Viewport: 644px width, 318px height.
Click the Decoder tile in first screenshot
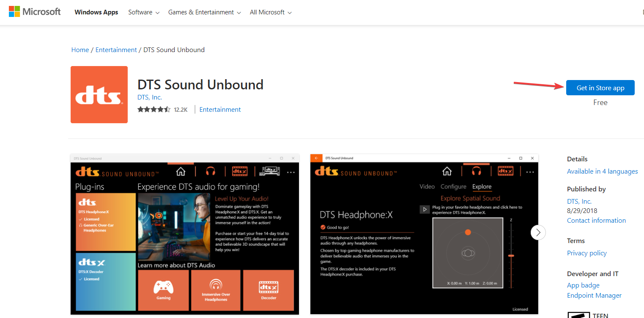point(269,290)
